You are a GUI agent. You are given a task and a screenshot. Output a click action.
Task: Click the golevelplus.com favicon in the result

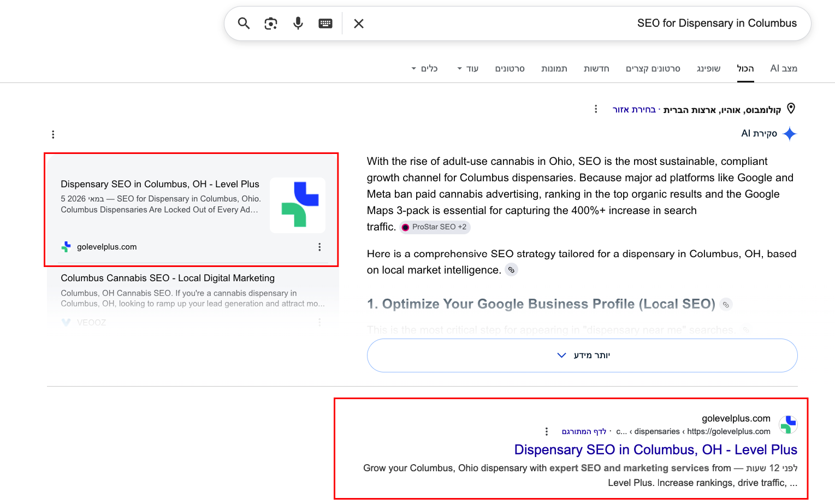pyautogui.click(x=788, y=424)
